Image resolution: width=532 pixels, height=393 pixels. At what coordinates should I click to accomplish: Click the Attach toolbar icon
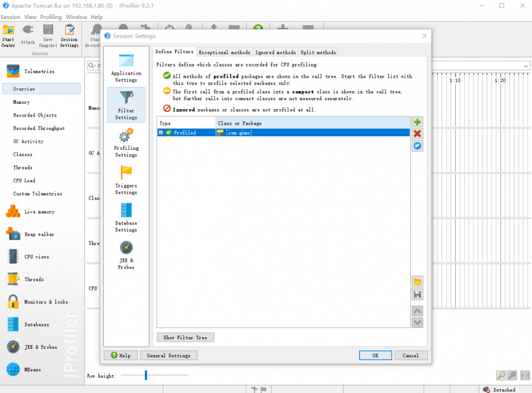click(x=28, y=35)
